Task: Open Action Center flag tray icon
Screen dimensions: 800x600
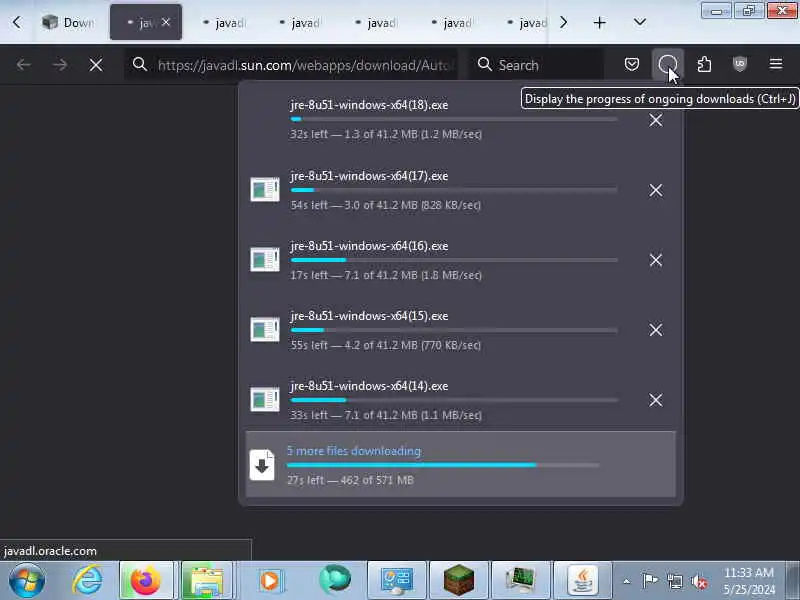Action: pos(650,581)
